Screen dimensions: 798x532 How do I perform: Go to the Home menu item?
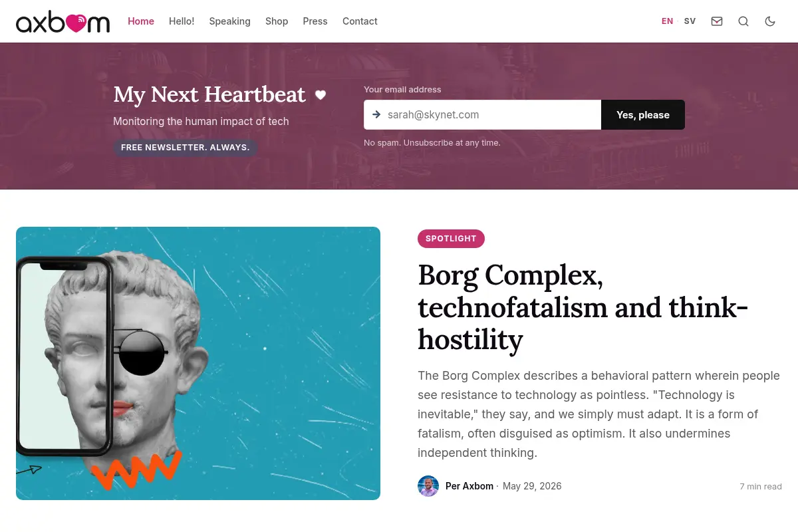[141, 21]
